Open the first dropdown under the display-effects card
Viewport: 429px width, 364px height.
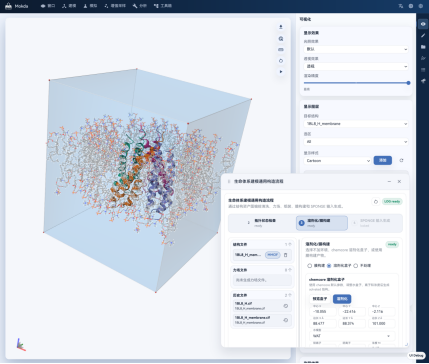pyautogui.click(x=356, y=49)
